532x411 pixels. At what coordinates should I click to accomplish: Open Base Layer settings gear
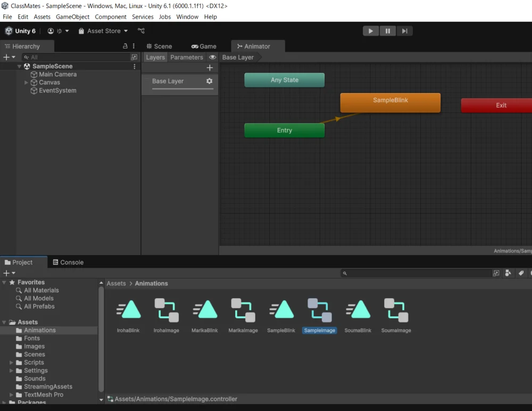click(209, 81)
